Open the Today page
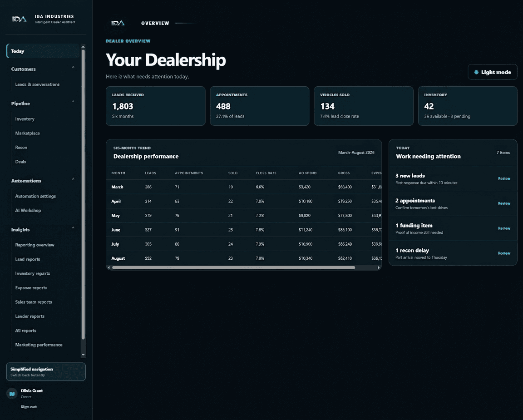This screenshot has width=523, height=420. click(43, 51)
